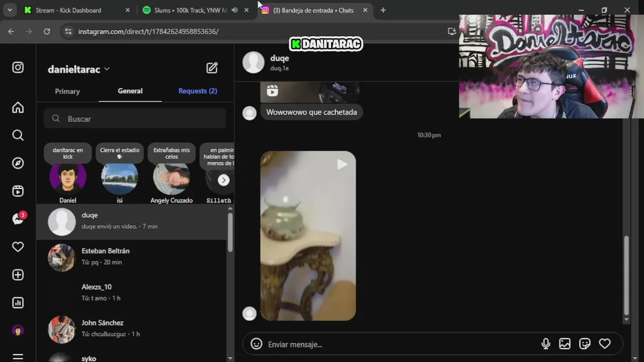Open new browser tab plus button
The height and width of the screenshot is (362, 644).
[383, 10]
